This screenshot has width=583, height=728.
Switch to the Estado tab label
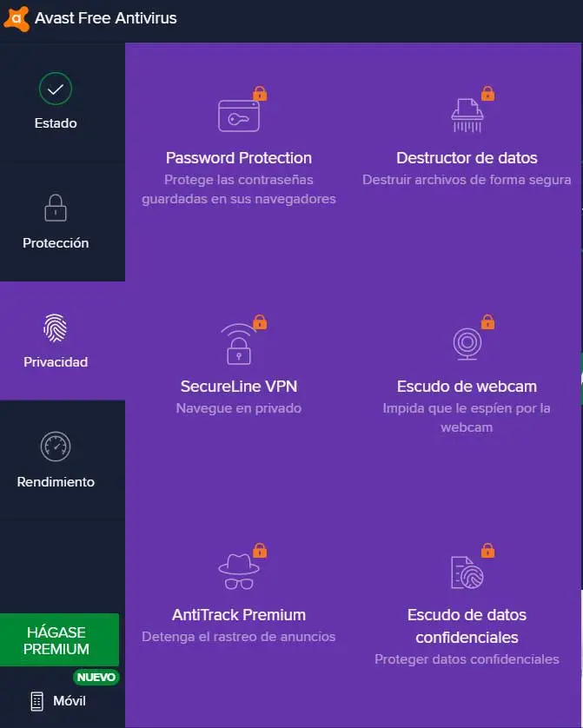point(56,123)
